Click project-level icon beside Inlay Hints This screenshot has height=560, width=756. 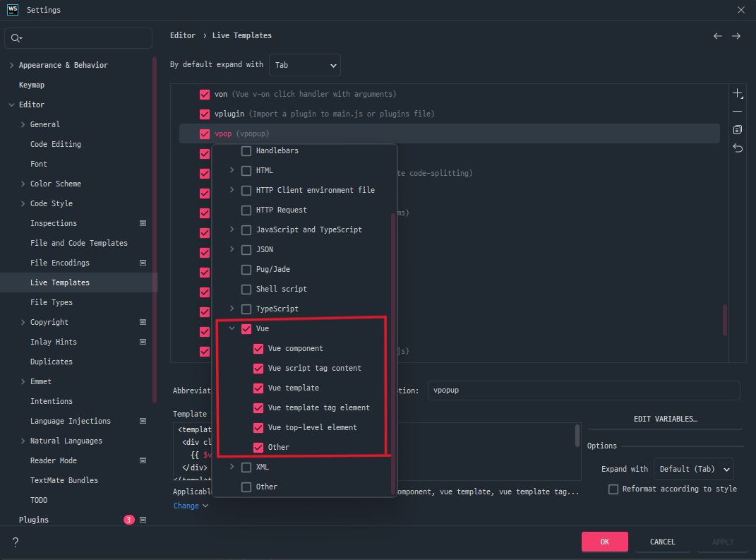point(143,342)
